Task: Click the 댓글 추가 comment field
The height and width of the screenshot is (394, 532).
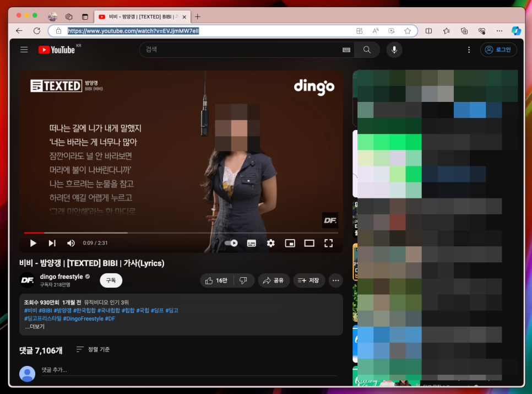Action: pyautogui.click(x=189, y=370)
